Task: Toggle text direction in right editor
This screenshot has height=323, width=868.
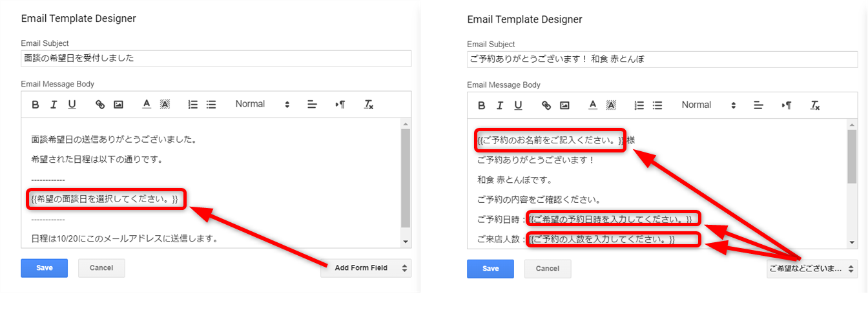Action: (787, 105)
